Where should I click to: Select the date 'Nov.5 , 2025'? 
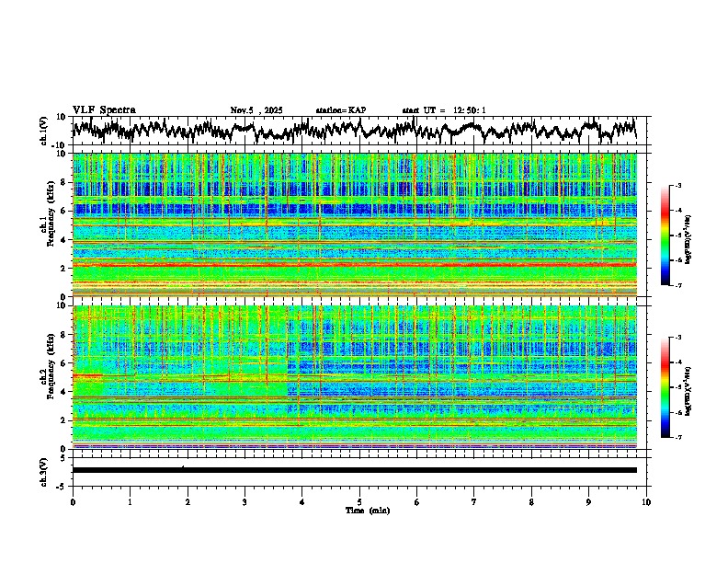tap(256, 110)
